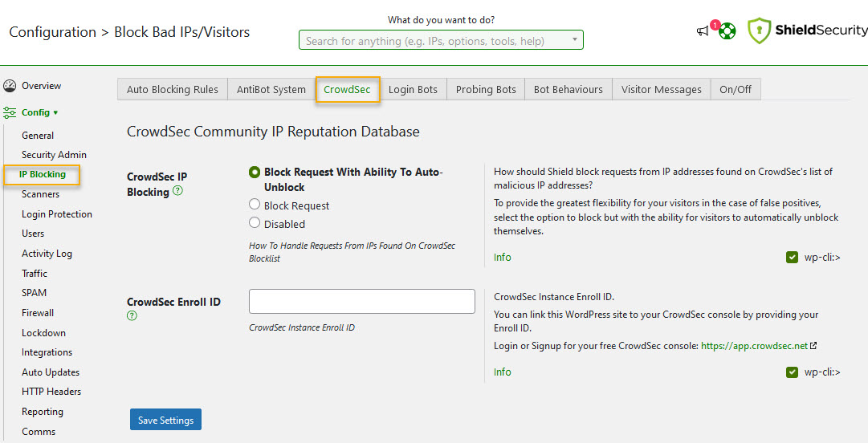The image size is (868, 443).
Task: Open Auto Updates in the sidebar
Action: point(51,372)
